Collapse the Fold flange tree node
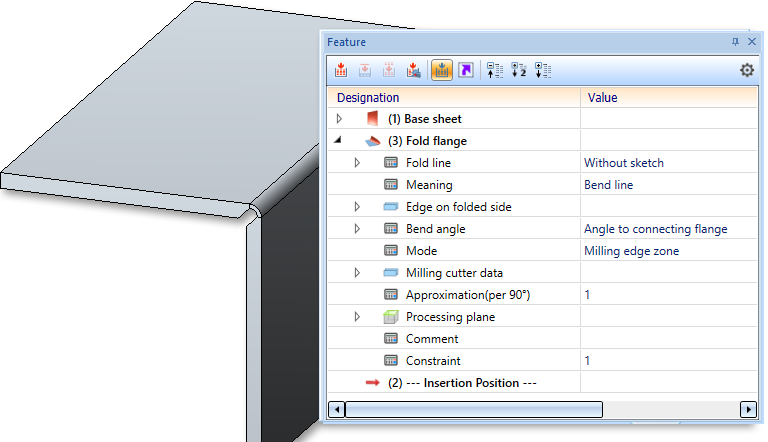This screenshot has width=768, height=442. 337,140
